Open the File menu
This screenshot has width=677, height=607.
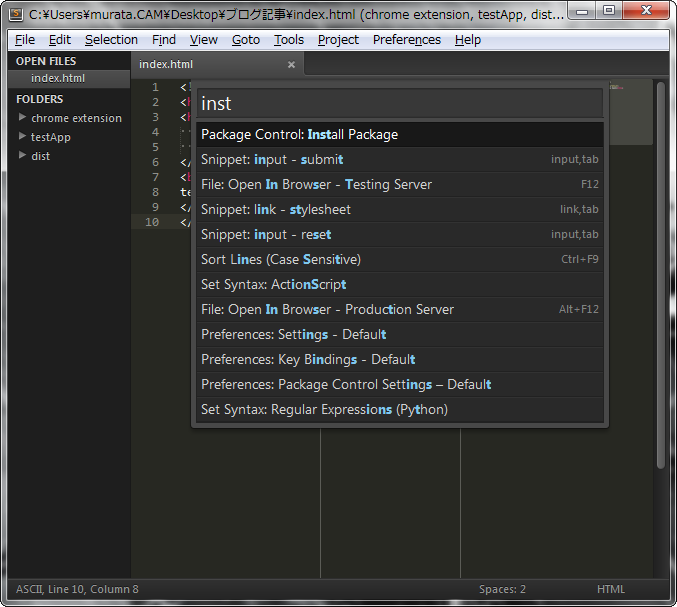click(x=25, y=40)
